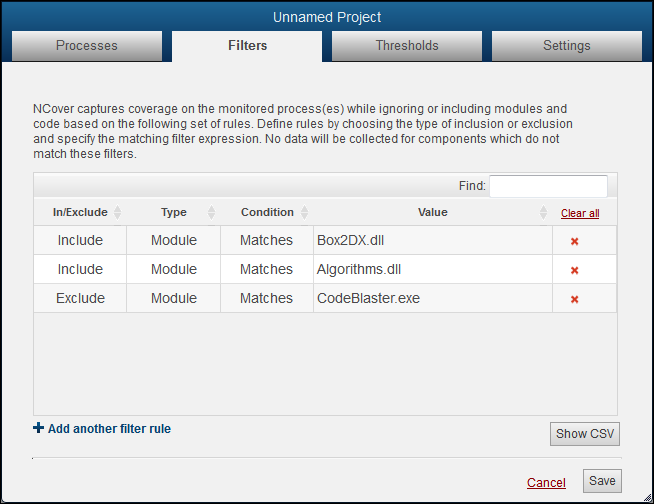
Task: Remove the Algorithms.dll filter row
Action: 574,270
